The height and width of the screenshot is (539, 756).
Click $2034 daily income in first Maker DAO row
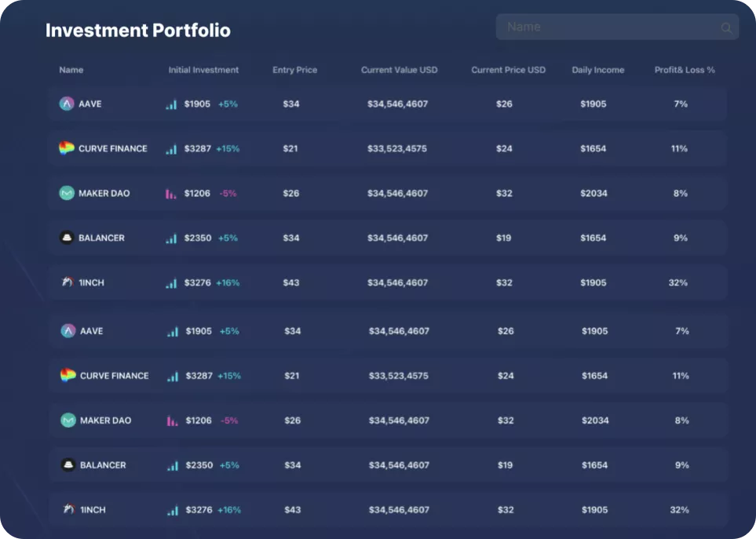coord(594,193)
